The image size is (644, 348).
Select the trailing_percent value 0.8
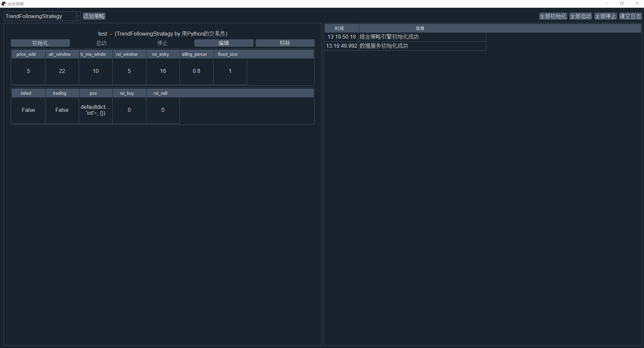pos(196,71)
